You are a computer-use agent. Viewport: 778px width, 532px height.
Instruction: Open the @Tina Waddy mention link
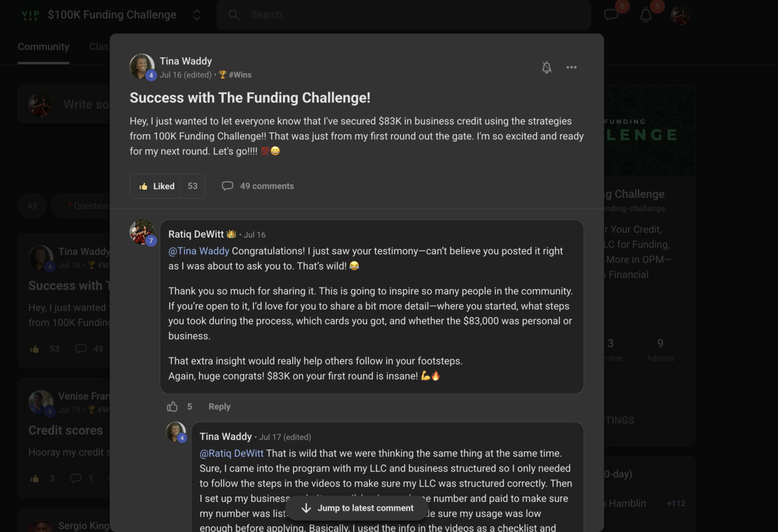[x=199, y=251]
